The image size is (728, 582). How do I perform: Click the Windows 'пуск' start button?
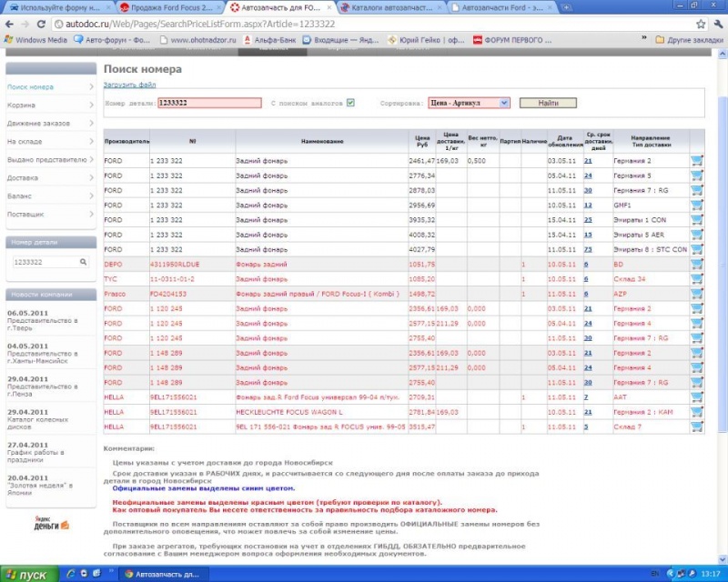(27, 574)
